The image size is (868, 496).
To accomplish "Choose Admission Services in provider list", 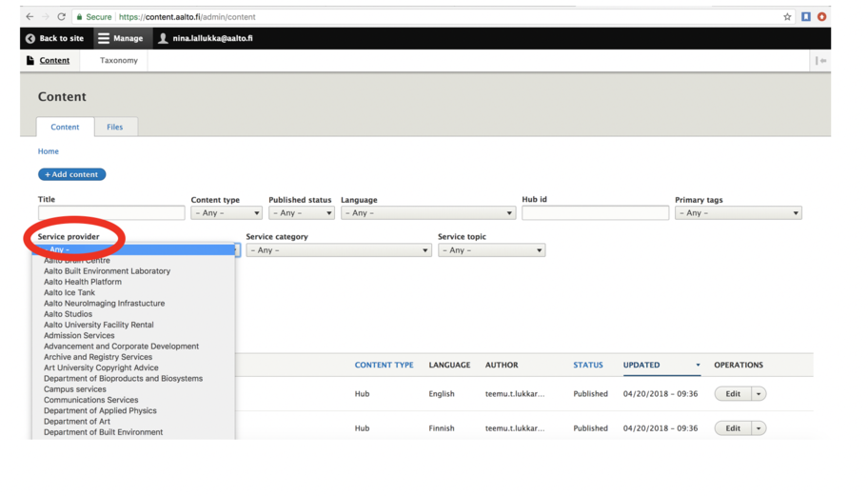I will [79, 335].
